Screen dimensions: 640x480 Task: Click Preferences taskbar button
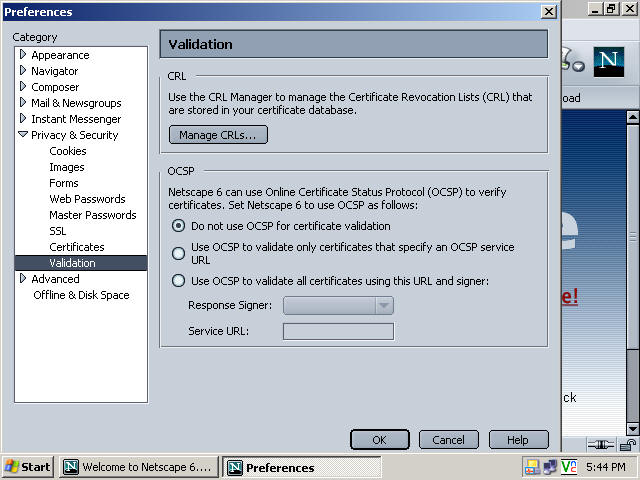click(x=302, y=467)
